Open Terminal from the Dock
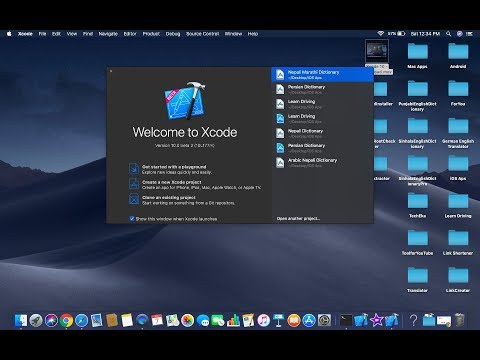Image resolution: width=480 pixels, height=360 pixels. 346,320
